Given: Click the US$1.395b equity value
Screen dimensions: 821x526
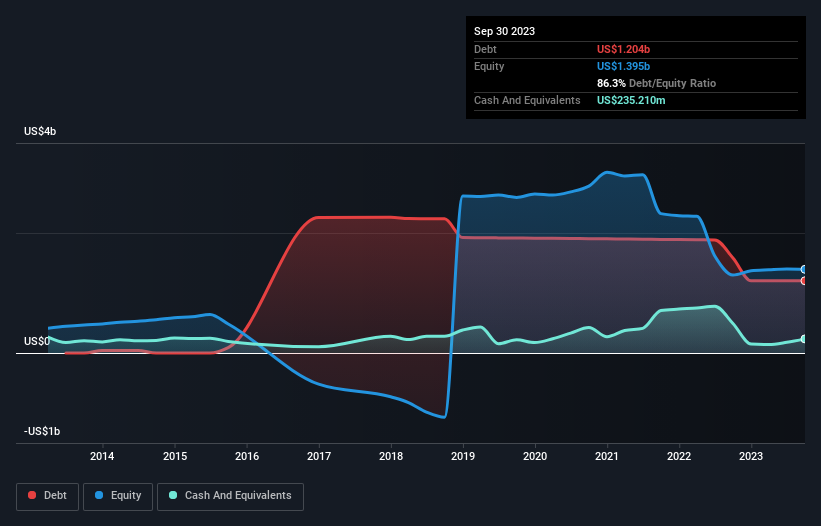Looking at the screenshot, I should (623, 66).
